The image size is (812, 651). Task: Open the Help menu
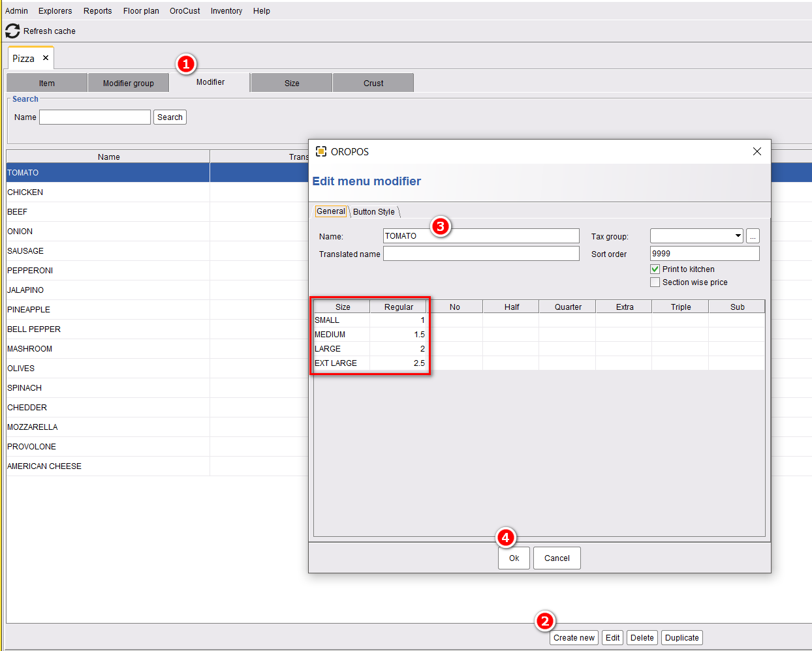(262, 11)
